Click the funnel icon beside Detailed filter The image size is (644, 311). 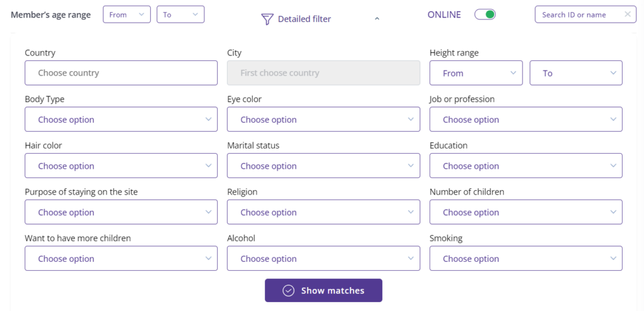(267, 19)
